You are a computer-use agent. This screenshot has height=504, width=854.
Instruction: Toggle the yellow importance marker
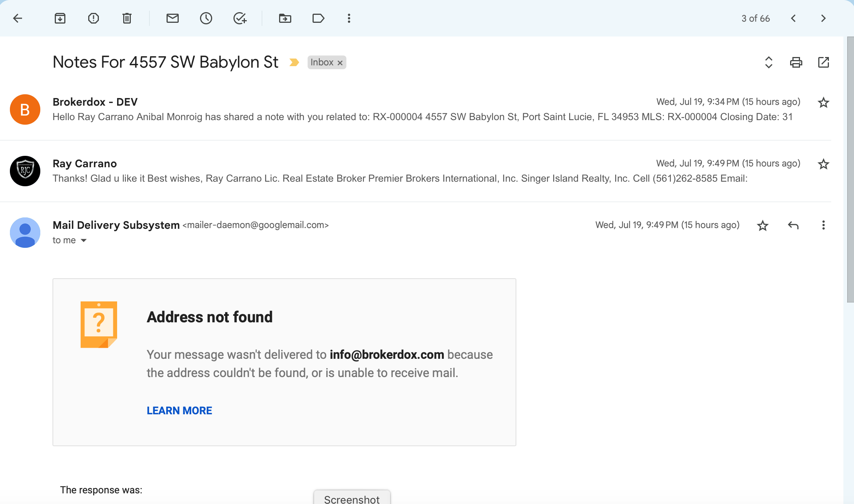click(x=294, y=62)
